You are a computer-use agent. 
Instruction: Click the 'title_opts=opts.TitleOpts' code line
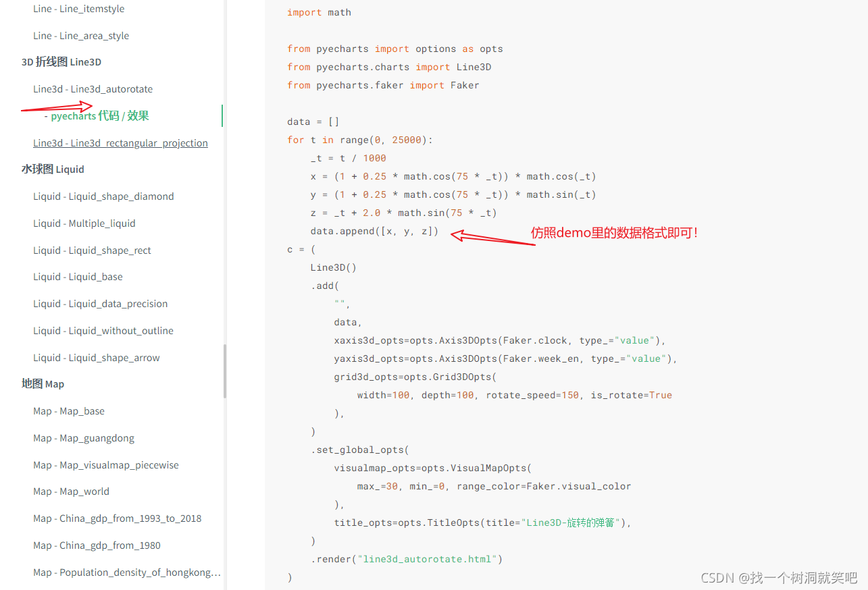point(482,522)
